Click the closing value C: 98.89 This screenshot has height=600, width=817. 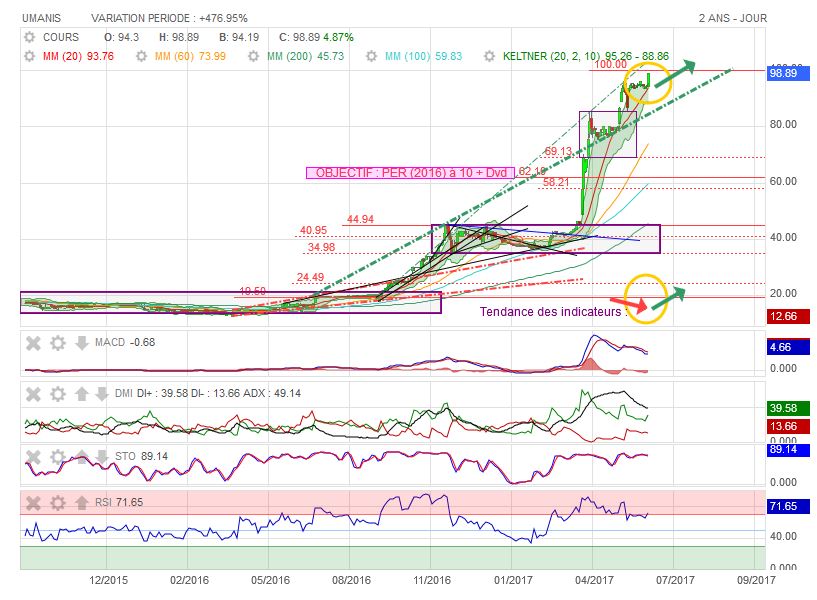pos(300,38)
